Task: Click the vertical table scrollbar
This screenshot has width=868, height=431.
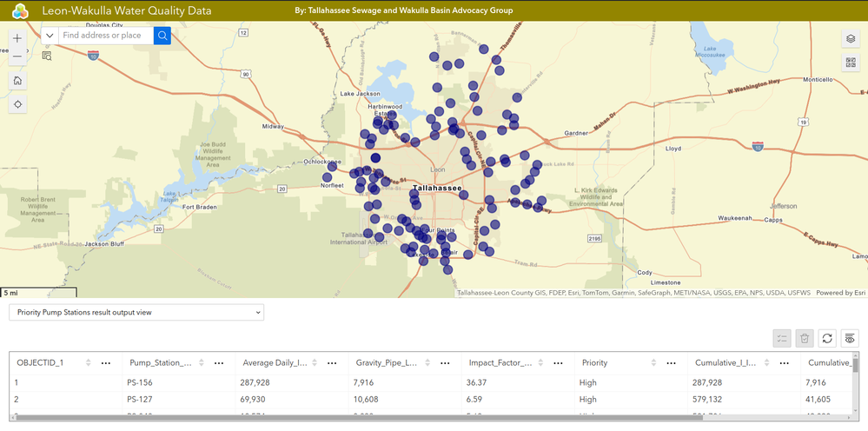Action: pos(856,365)
